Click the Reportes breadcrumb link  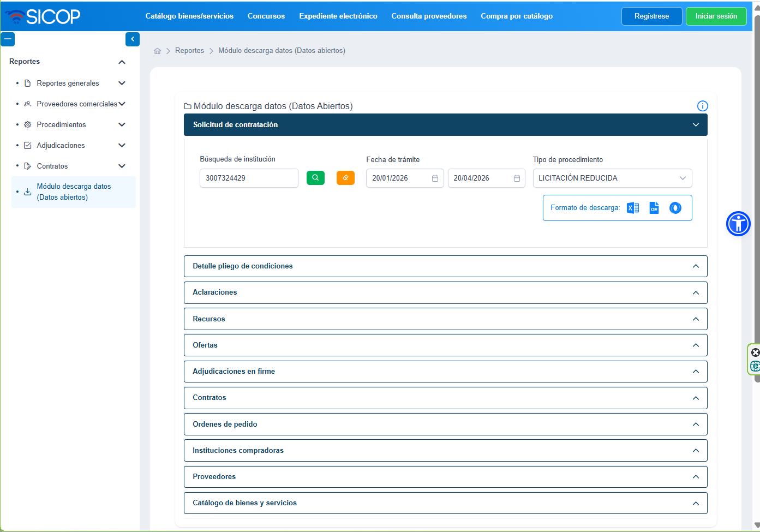[189, 50]
